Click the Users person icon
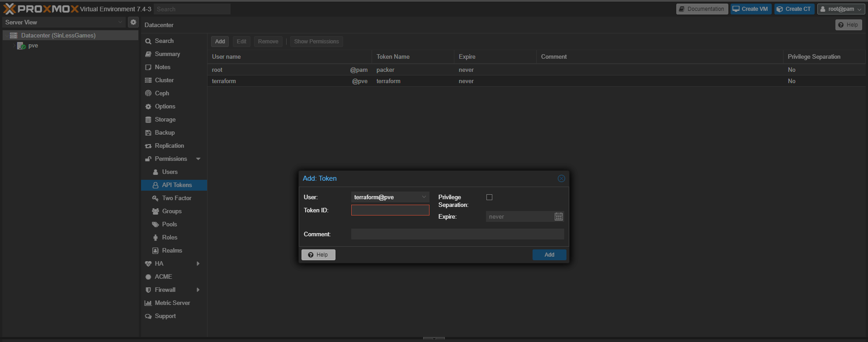 (x=156, y=172)
